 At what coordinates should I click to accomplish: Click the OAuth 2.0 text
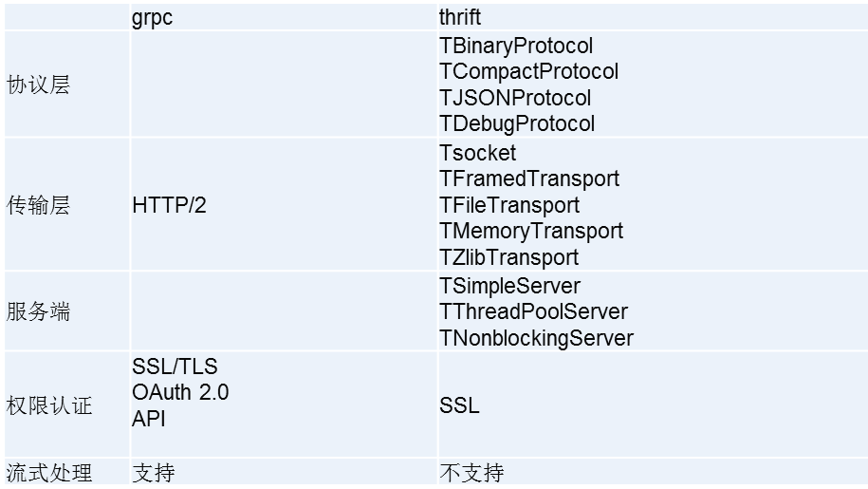180,392
